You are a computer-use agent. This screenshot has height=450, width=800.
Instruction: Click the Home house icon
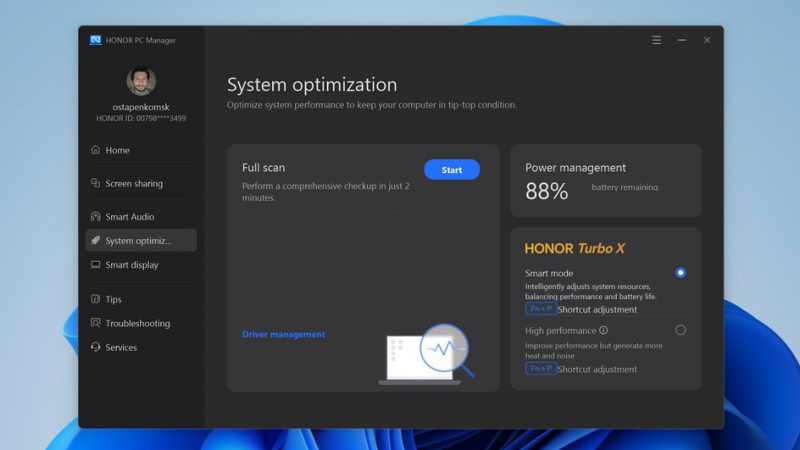click(x=95, y=149)
